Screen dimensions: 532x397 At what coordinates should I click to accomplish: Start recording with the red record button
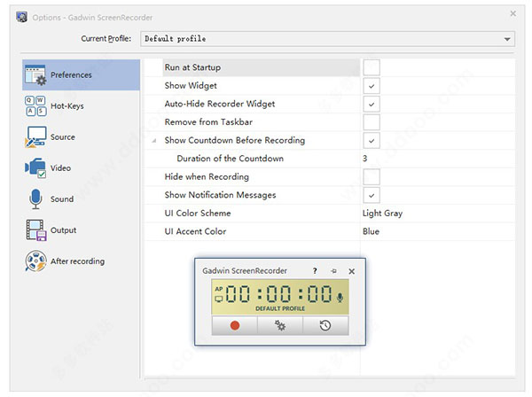tap(235, 325)
